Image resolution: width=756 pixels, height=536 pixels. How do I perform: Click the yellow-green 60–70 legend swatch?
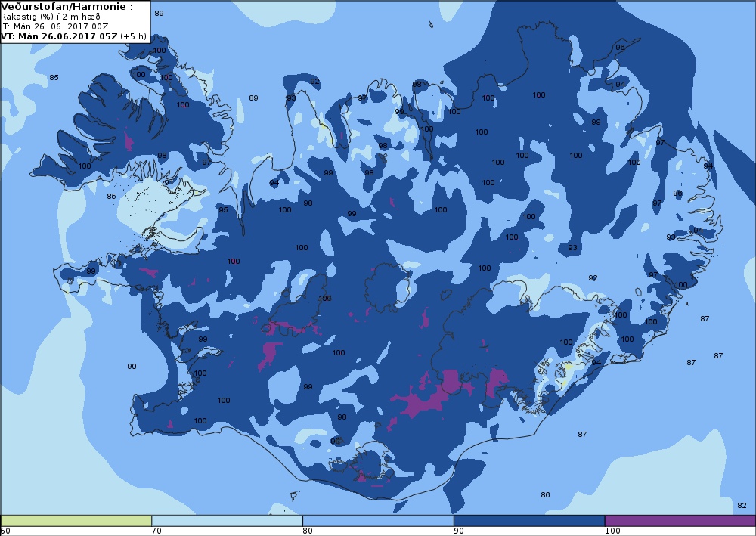(x=76, y=521)
